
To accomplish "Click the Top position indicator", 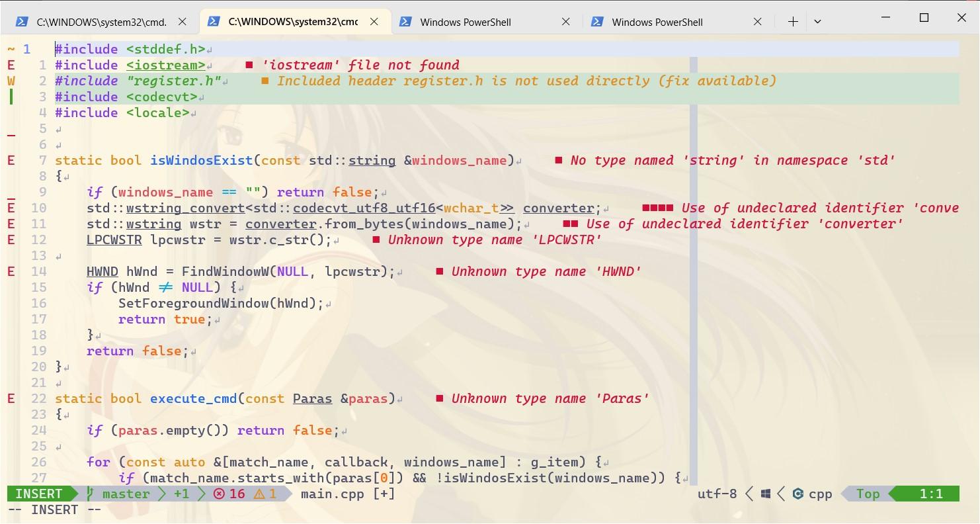I will coord(867,493).
